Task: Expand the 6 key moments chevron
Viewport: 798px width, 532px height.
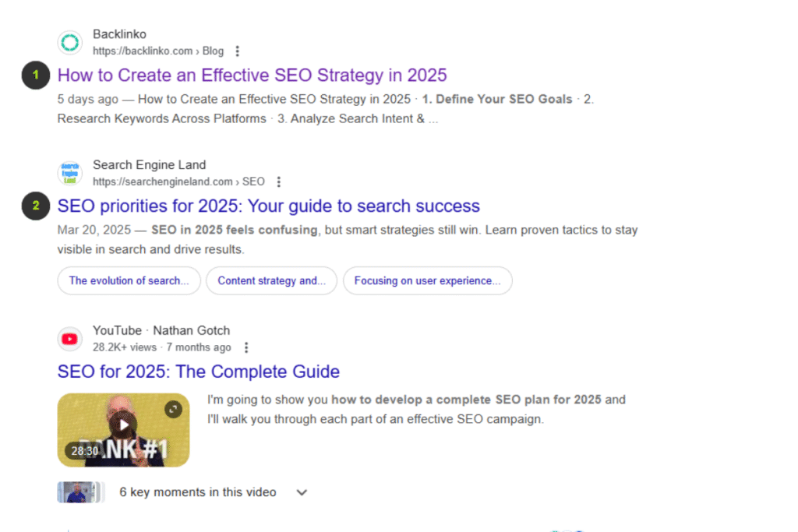Action: click(x=302, y=492)
